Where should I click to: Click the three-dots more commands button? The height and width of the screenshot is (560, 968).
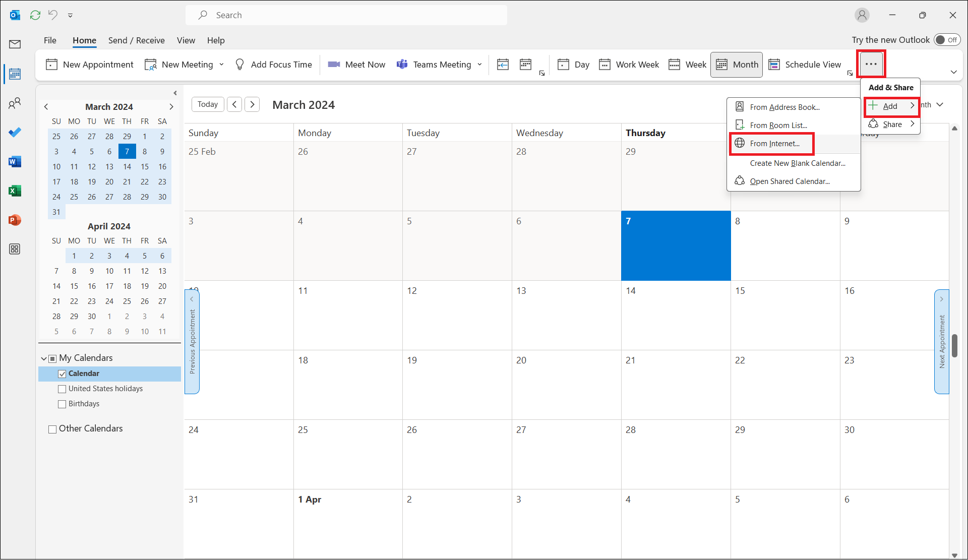pyautogui.click(x=871, y=64)
